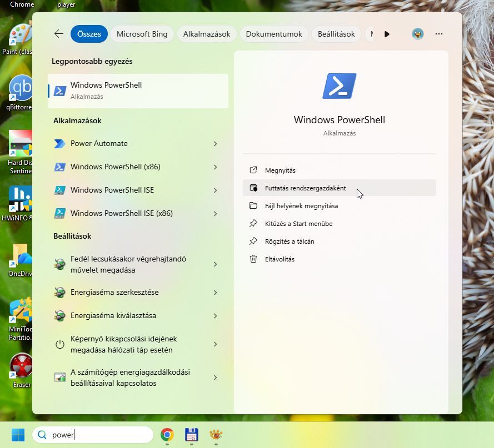Viewport: 494px width, 448px height.
Task: Select the Eraser desktop shortcut
Action: pos(21,370)
